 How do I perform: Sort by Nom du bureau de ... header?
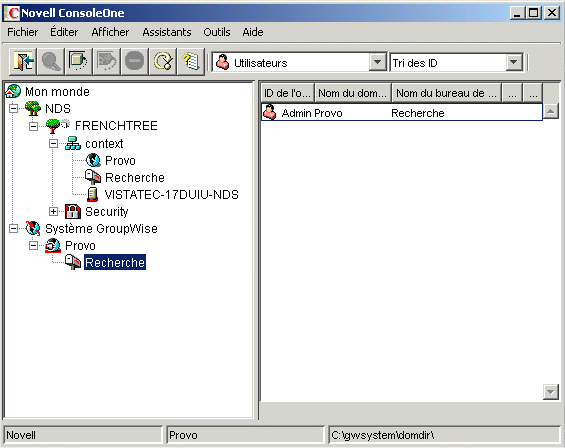click(446, 93)
